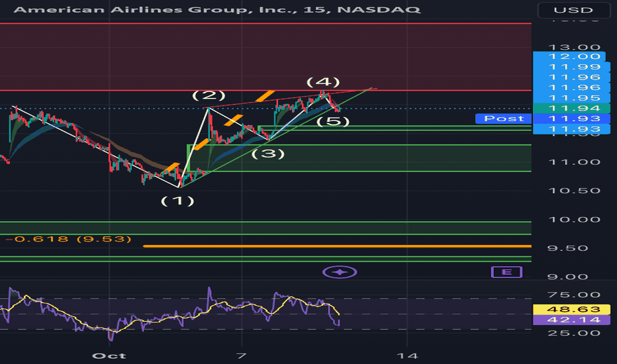Screen dimensions: 617x364
Task: Click the 25.00 RSI axis label
Action: [574, 334]
